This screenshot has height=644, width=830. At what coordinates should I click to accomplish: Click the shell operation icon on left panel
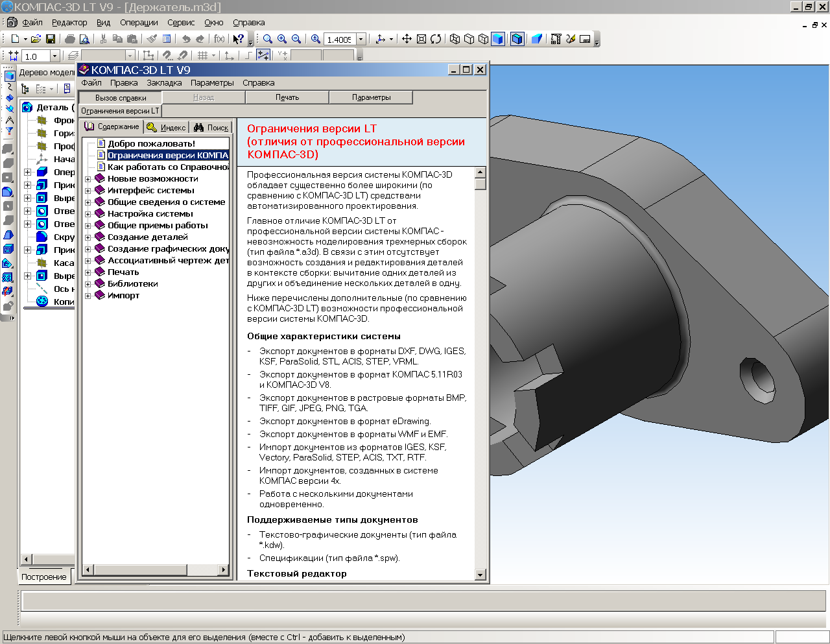(8, 248)
